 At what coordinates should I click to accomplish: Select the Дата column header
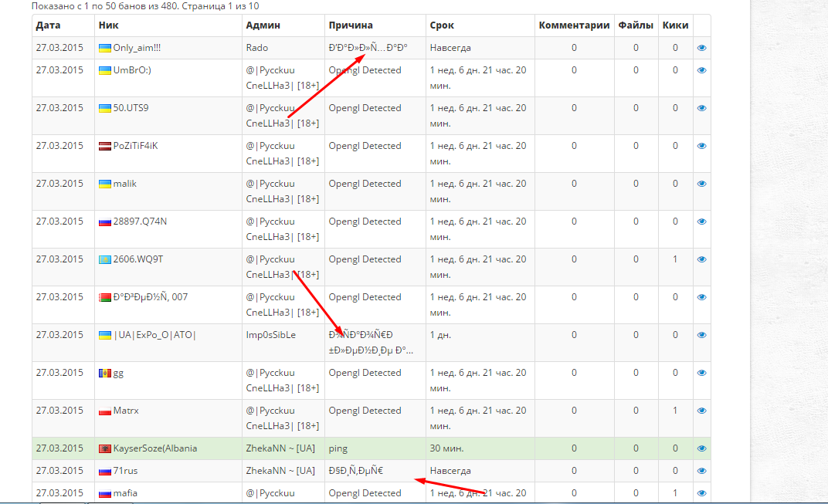pos(48,25)
